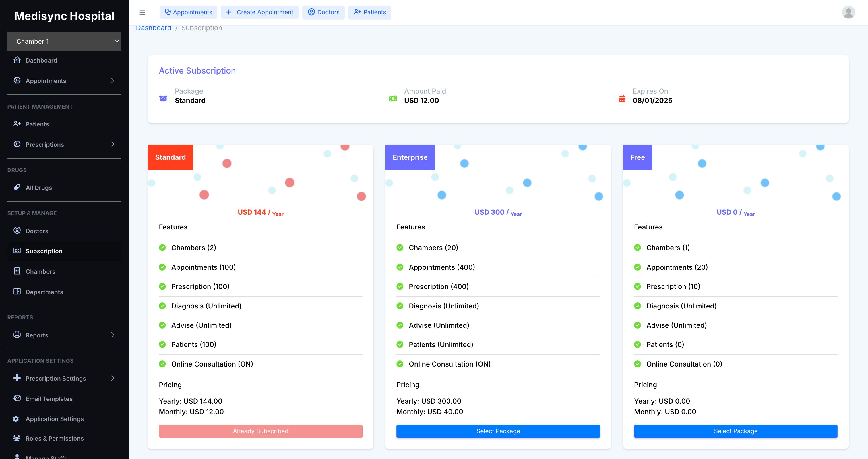This screenshot has height=459, width=868.
Task: Click the red Standard plan label badge
Action: point(170,157)
